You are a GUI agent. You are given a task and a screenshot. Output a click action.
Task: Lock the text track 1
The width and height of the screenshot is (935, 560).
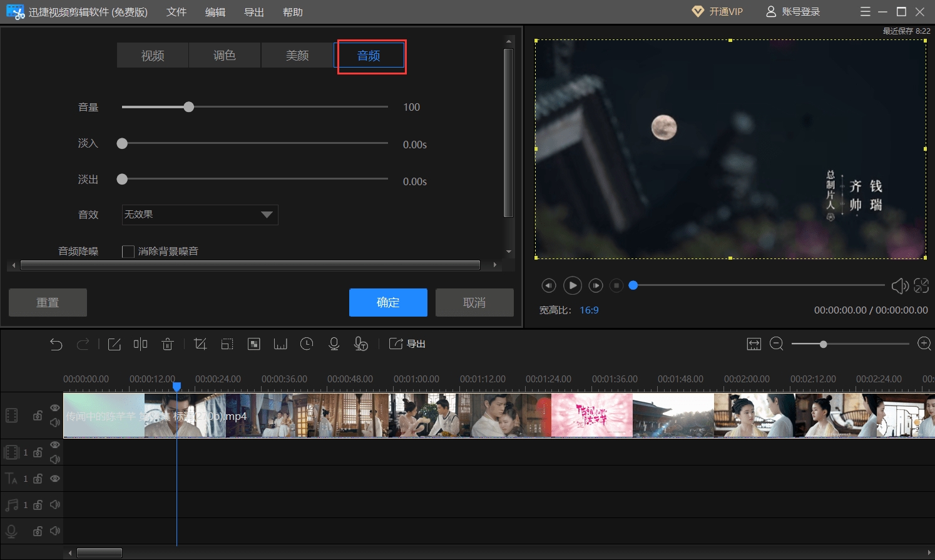38,479
